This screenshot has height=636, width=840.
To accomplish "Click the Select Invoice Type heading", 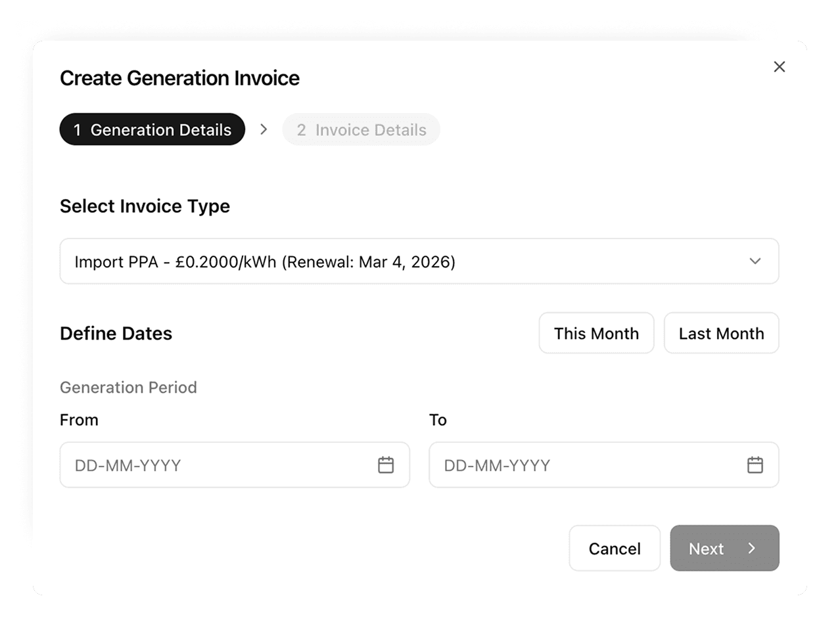I will tap(145, 206).
